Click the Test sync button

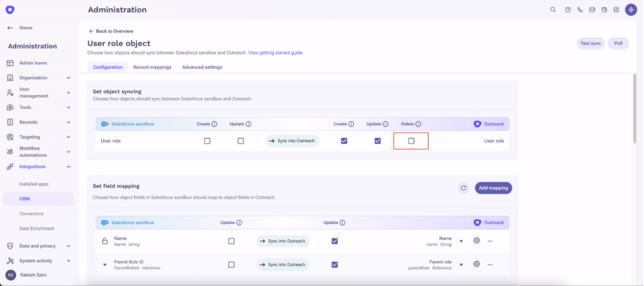[590, 43]
